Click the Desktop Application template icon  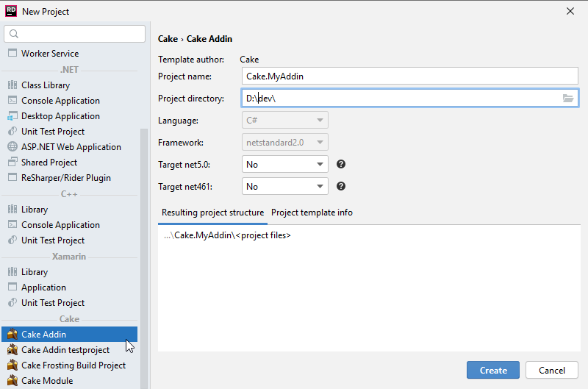(x=12, y=116)
